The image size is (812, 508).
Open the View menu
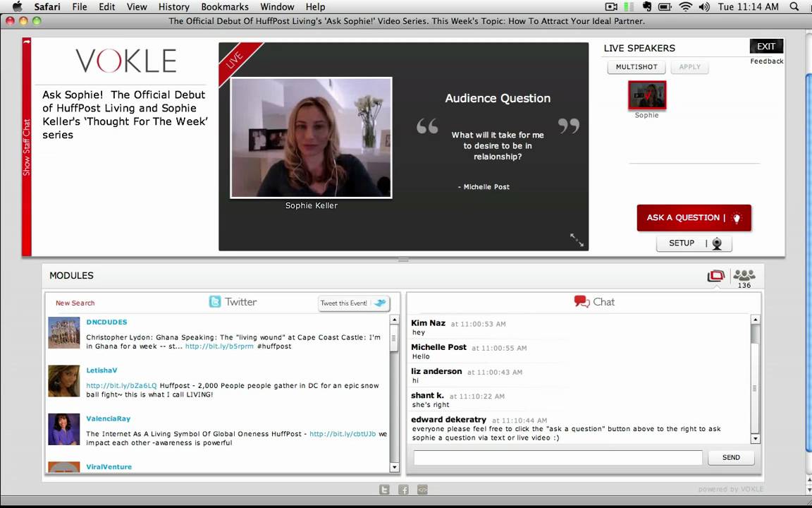[137, 7]
